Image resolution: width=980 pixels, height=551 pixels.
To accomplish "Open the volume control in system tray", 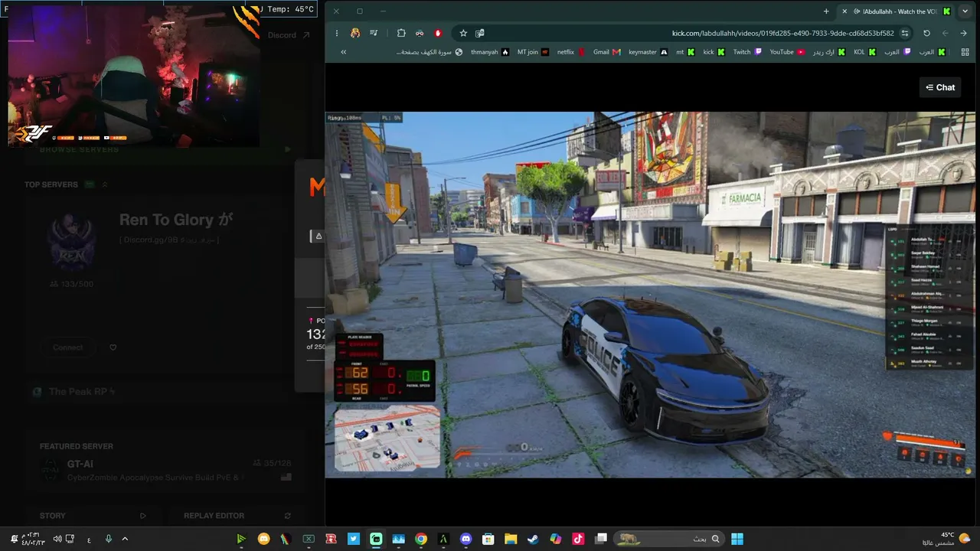I will 57,539.
